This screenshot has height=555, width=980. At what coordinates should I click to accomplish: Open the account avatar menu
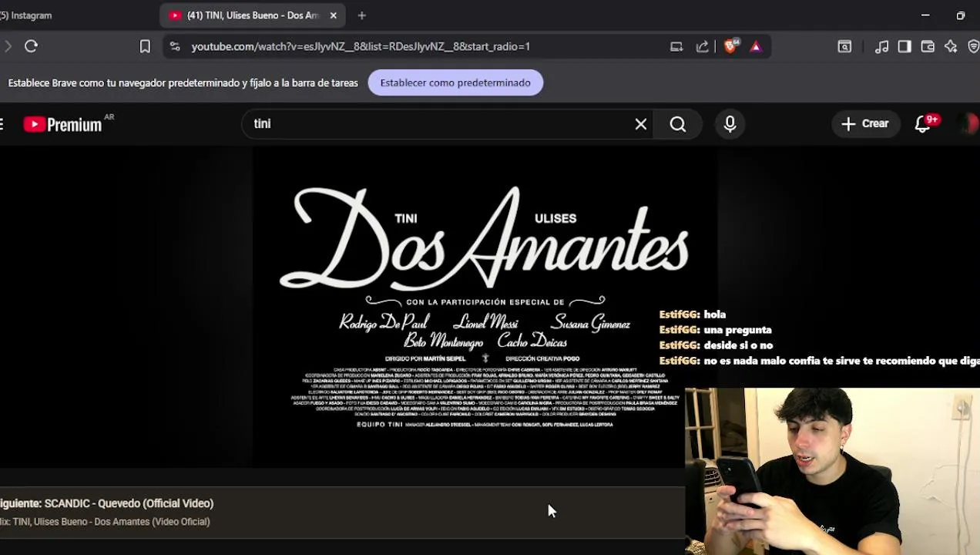968,123
